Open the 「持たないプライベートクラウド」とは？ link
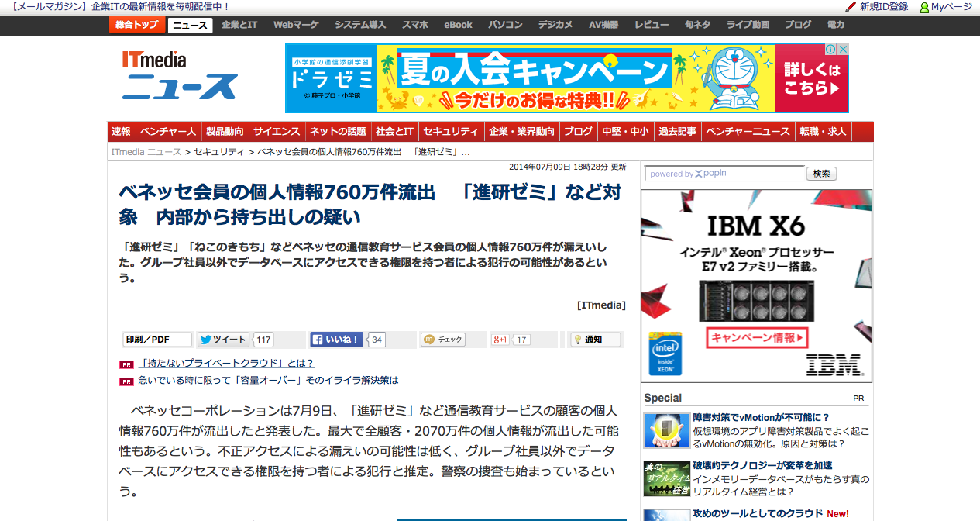The height and width of the screenshot is (521, 980). coord(226,364)
